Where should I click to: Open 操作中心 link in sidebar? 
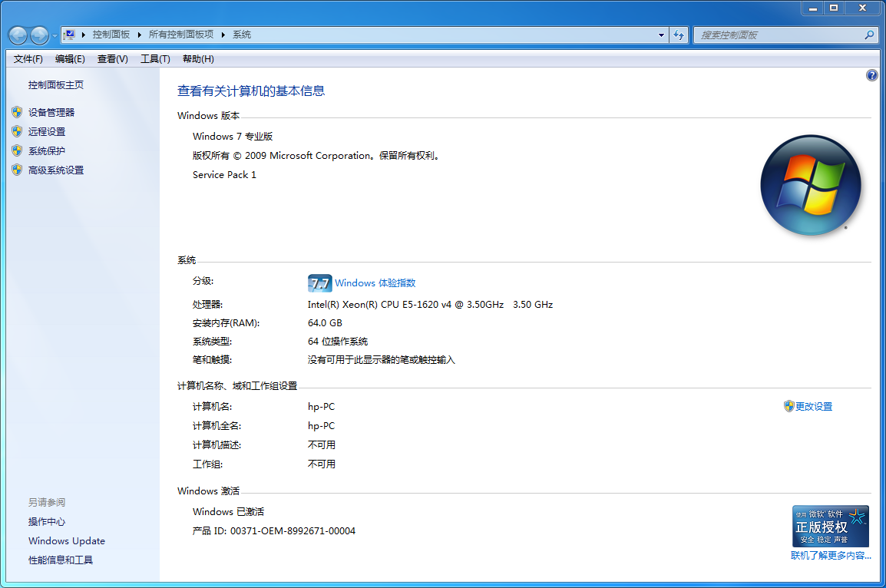tap(47, 521)
